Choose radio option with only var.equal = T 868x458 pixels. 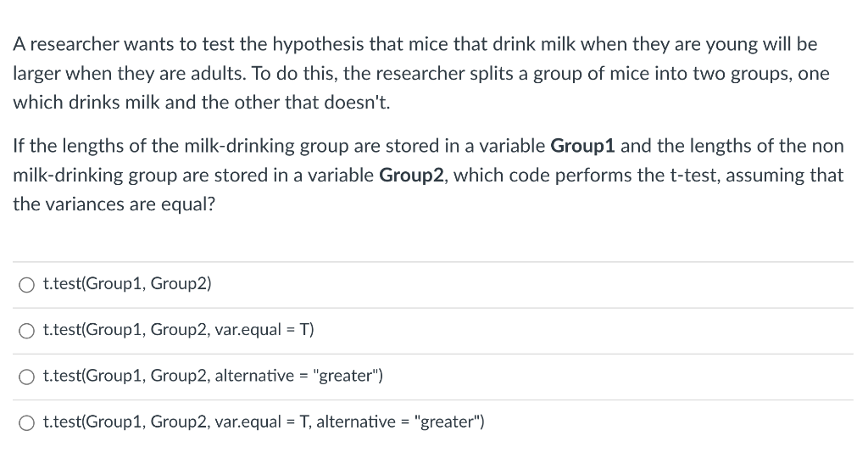26,331
